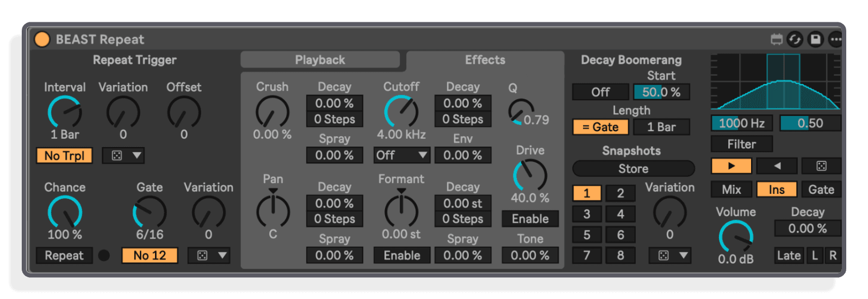Select snapshot slot 1
The width and height of the screenshot is (868, 299).
coord(587,193)
